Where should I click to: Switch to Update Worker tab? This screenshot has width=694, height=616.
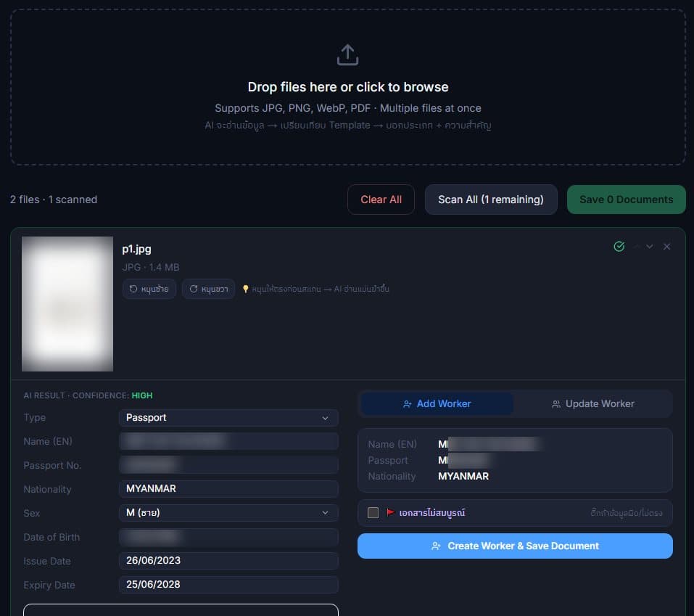592,404
